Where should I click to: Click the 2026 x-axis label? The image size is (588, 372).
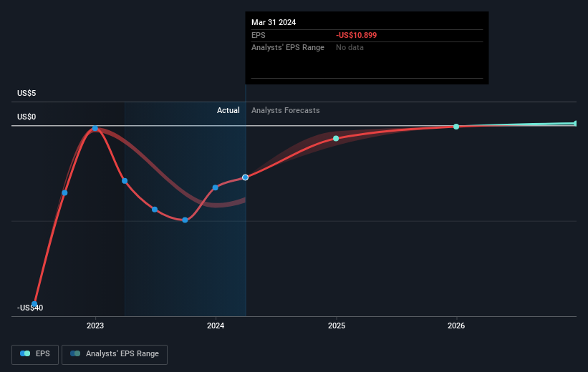pos(456,325)
